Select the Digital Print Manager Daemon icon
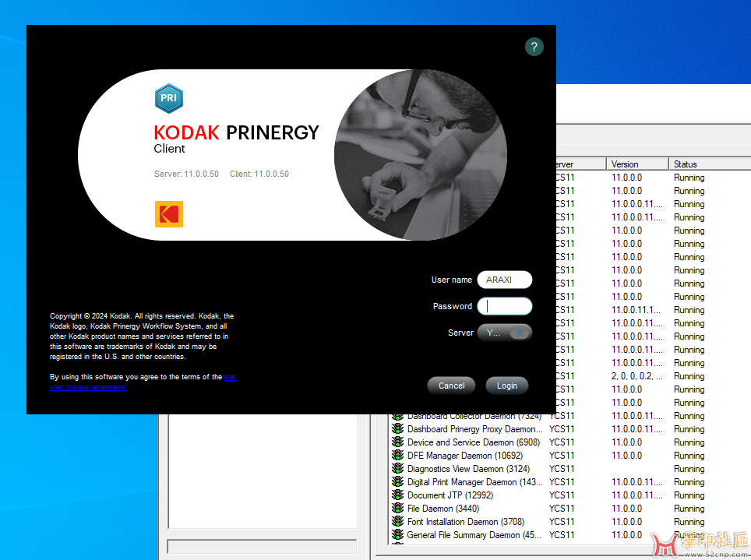 (397, 482)
